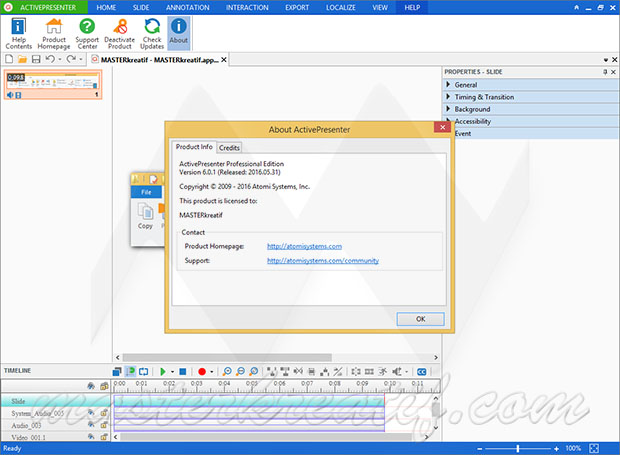Click the green Play button in timeline
This screenshot has width=620, height=455.
[x=163, y=372]
